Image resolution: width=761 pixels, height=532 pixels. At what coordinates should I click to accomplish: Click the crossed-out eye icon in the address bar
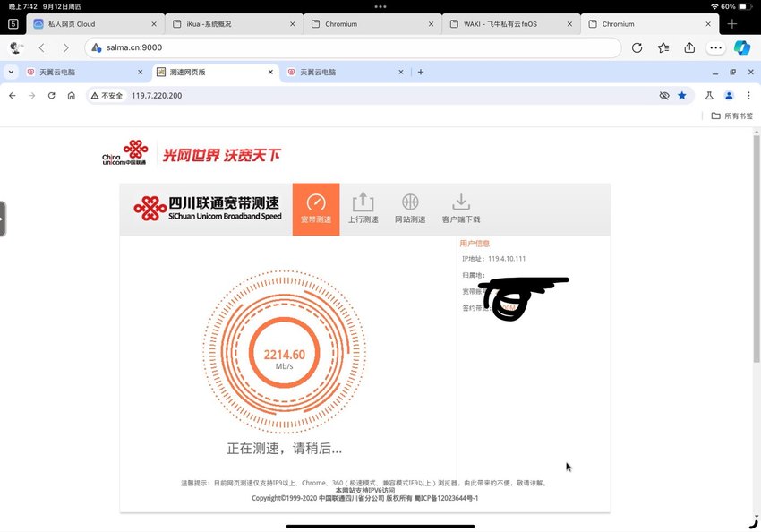(x=664, y=96)
